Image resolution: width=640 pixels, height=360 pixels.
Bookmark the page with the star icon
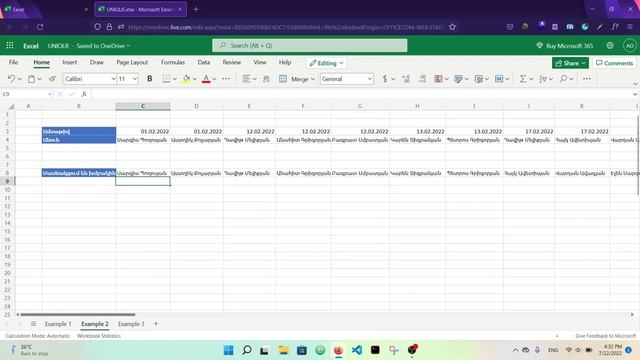point(452,27)
